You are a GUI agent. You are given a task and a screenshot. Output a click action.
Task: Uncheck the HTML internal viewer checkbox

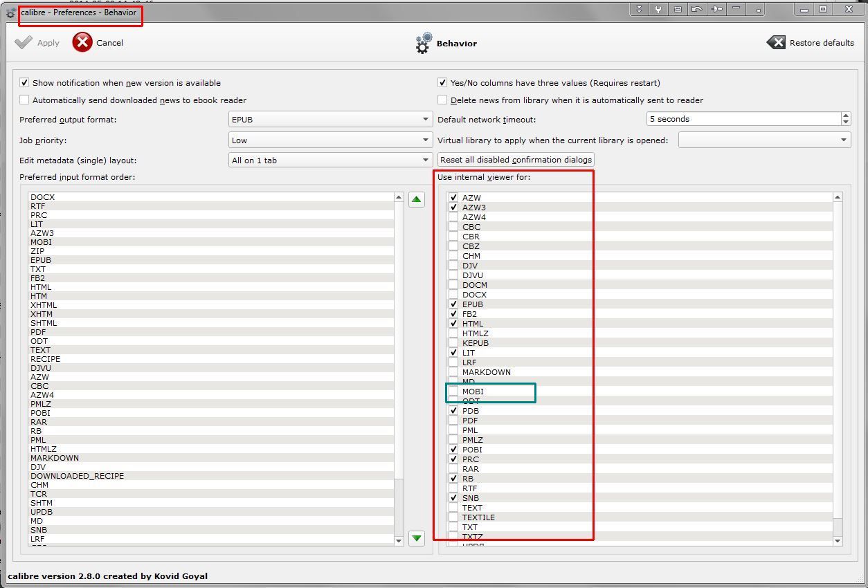[x=453, y=324]
